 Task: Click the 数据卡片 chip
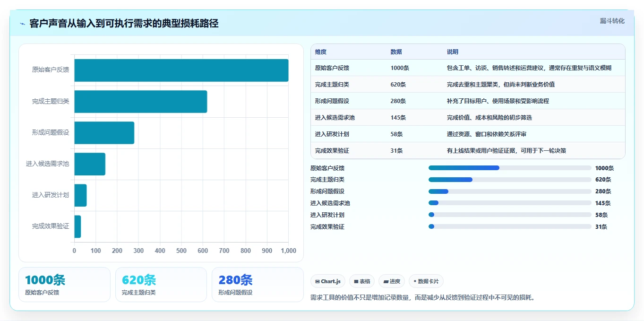pyautogui.click(x=426, y=281)
